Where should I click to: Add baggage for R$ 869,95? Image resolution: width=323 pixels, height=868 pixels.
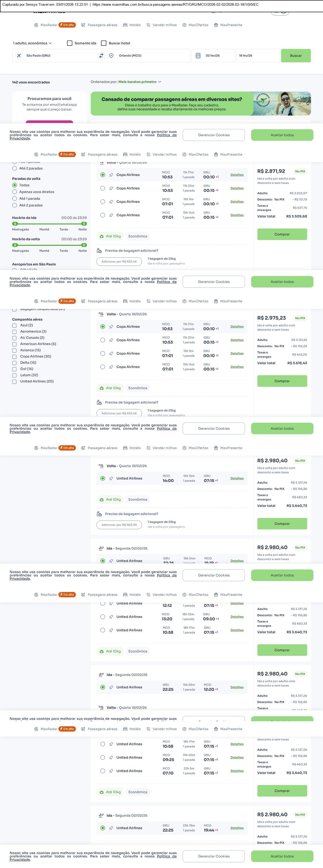[x=119, y=525]
